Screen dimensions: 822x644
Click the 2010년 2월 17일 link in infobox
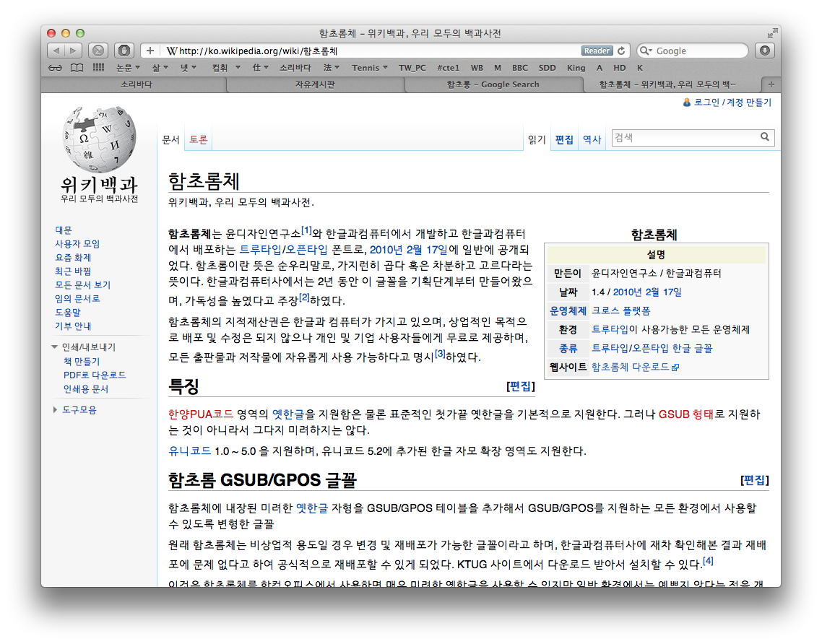tap(647, 292)
